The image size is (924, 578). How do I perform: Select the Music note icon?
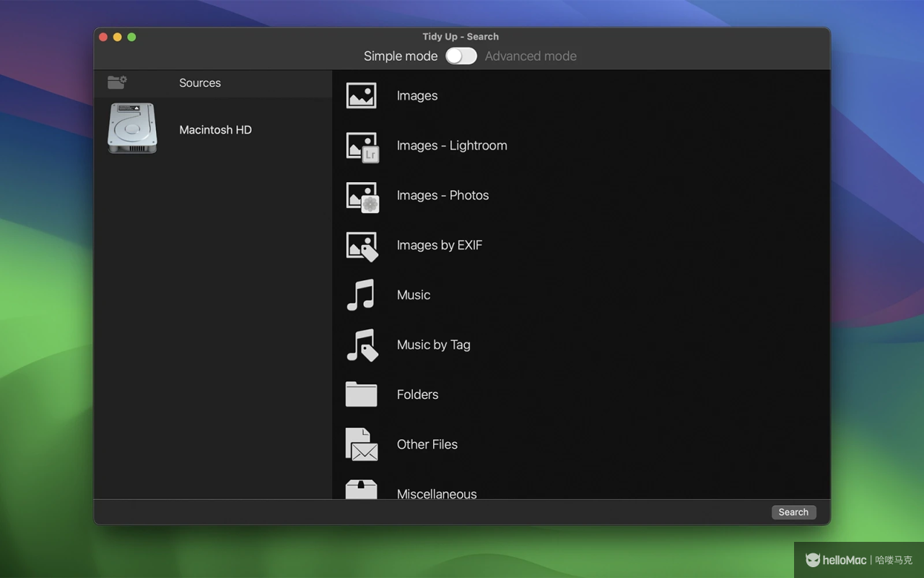coord(361,295)
